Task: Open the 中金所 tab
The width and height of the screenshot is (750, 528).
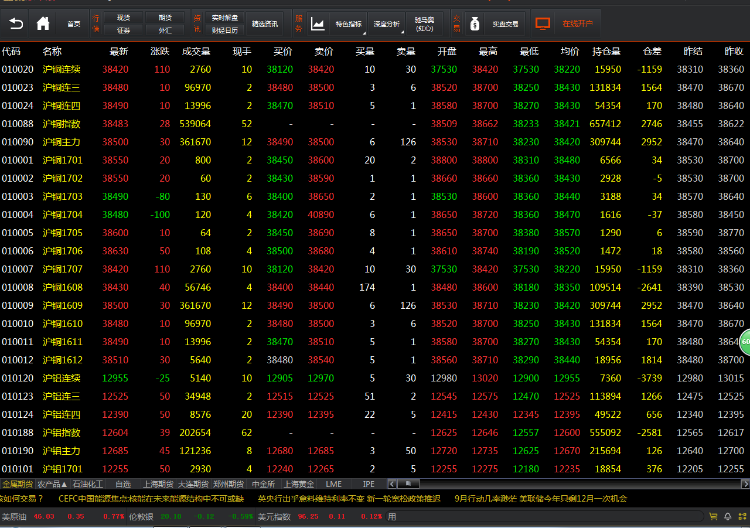Action: click(x=263, y=484)
